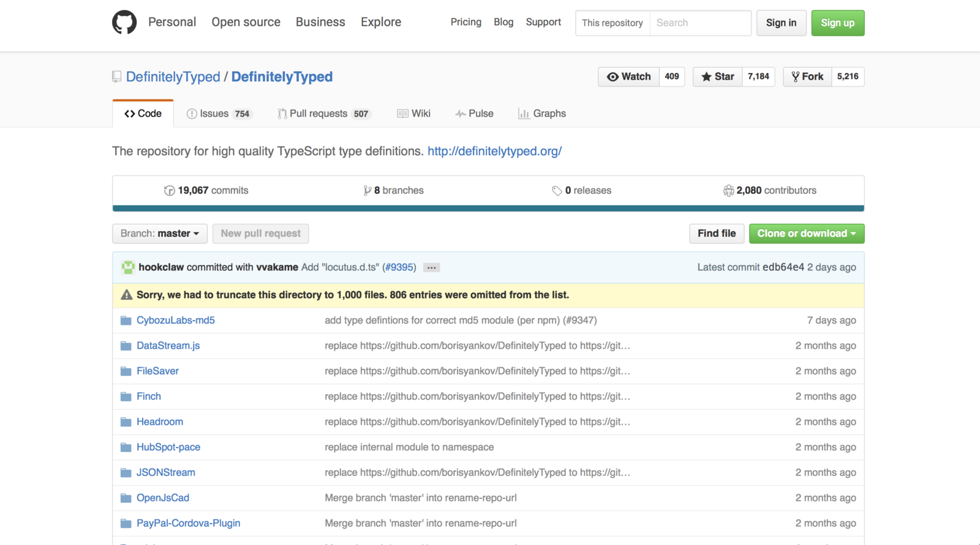Screen dimensions: 980x545
Task: Open the DefinitelyTyped owner link
Action: tap(173, 77)
